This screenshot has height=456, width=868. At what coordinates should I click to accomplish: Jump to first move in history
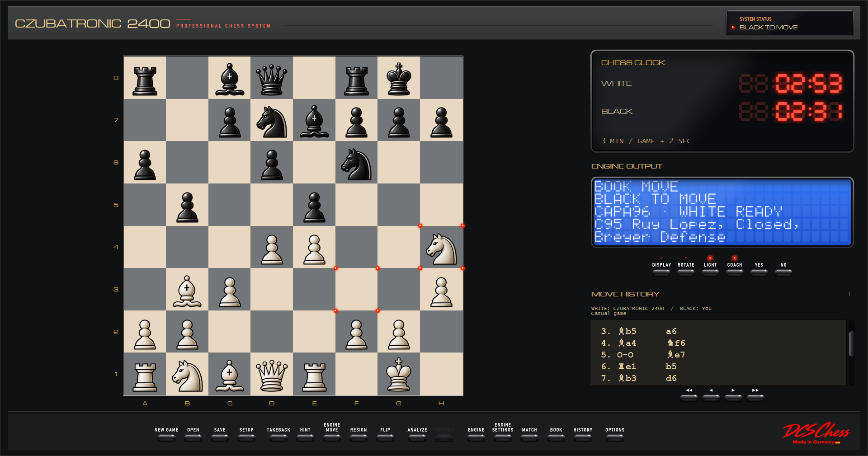coord(689,397)
